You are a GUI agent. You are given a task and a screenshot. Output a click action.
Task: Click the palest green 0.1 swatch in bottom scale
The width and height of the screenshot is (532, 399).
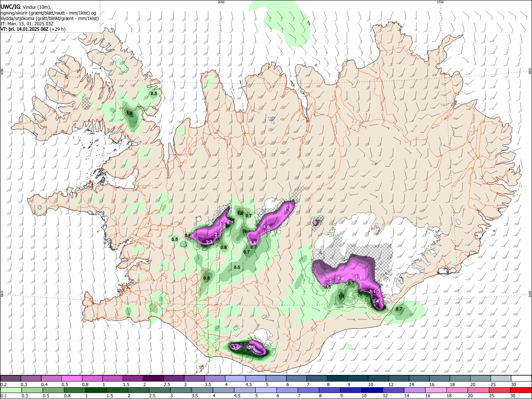(11, 390)
